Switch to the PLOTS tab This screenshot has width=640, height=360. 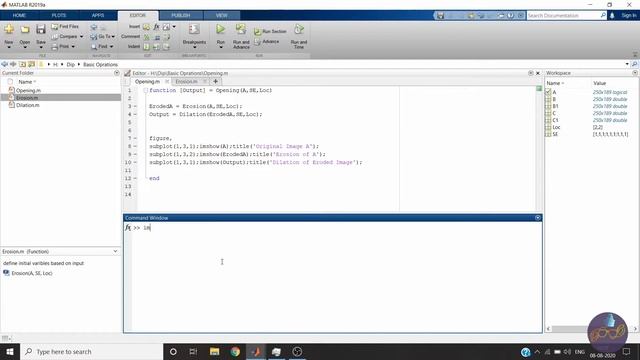click(x=59, y=16)
